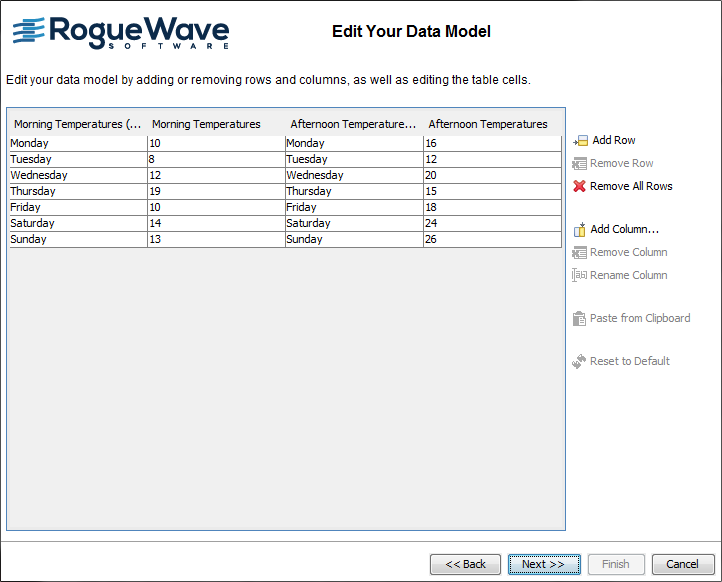Click the first truncated Morning Temperatures header
722x582 pixels.
[x=77, y=124]
